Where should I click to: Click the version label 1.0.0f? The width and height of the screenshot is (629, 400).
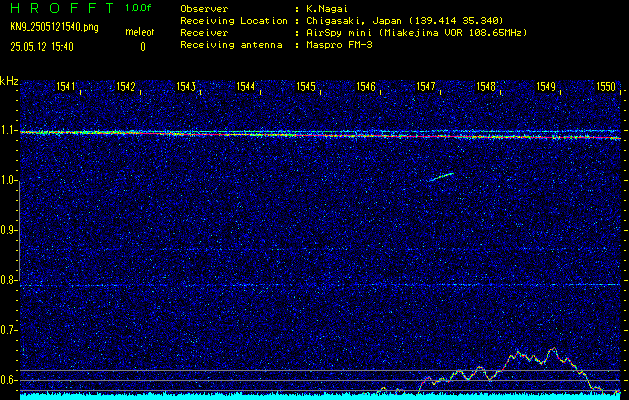click(138, 8)
